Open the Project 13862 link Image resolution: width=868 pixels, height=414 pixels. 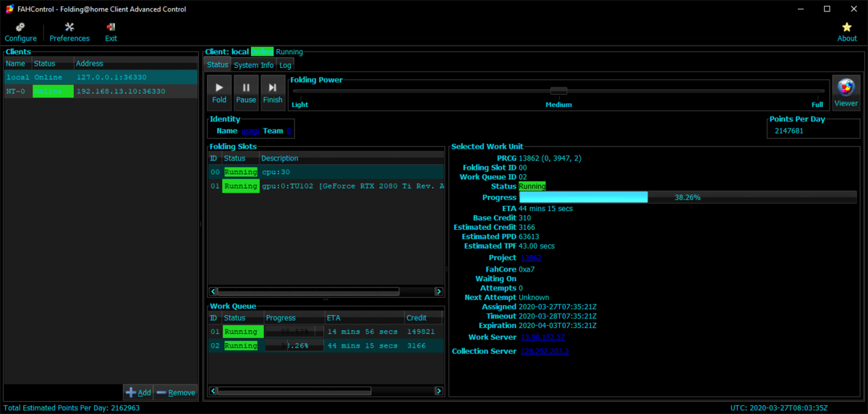pos(530,258)
